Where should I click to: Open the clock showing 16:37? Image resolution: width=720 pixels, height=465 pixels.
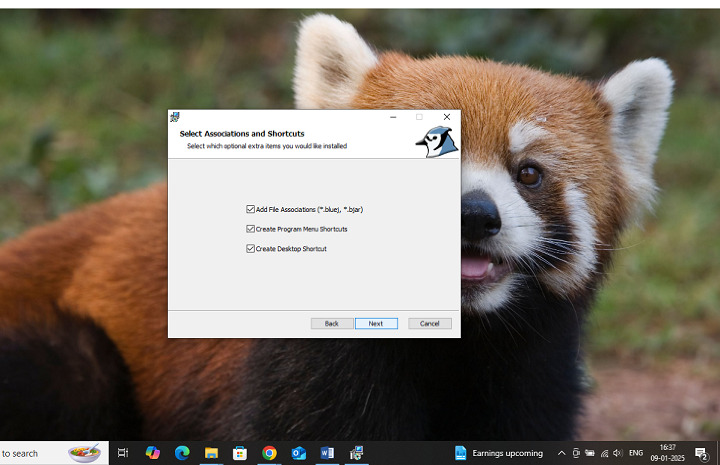(668, 453)
